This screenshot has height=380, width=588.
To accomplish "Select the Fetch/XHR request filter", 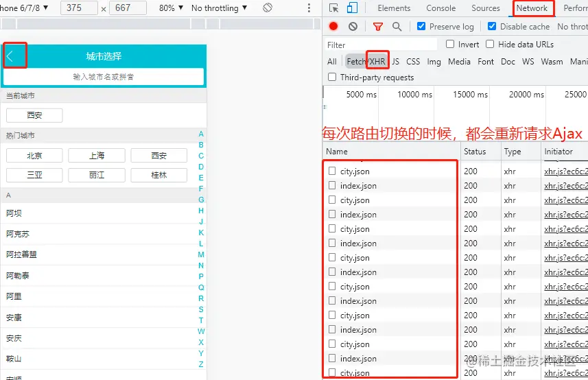I will (x=366, y=62).
